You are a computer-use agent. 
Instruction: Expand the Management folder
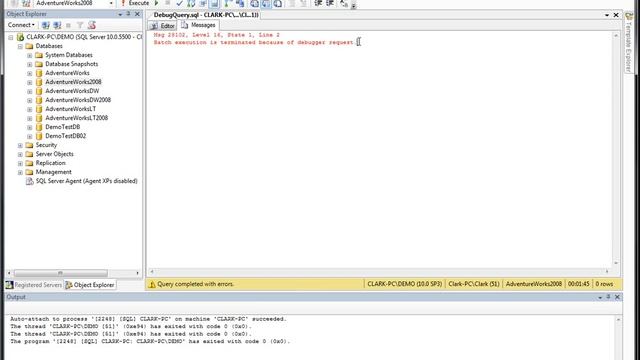(20, 172)
